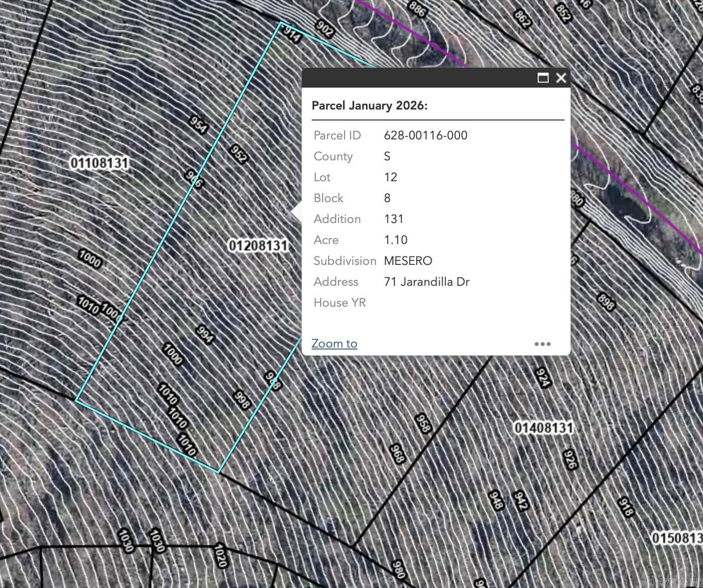Select parcel label 01408131

coord(543,428)
